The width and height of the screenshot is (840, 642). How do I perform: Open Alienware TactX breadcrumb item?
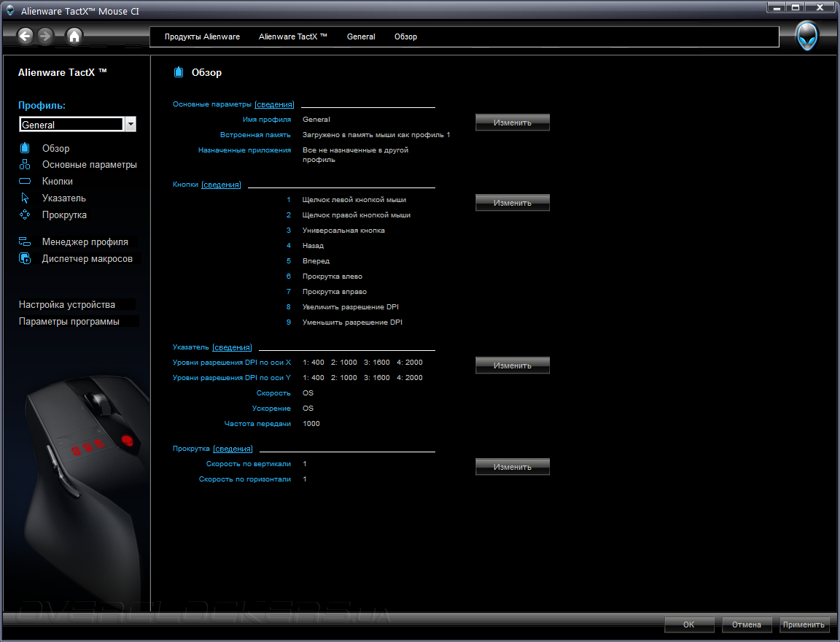[293, 36]
